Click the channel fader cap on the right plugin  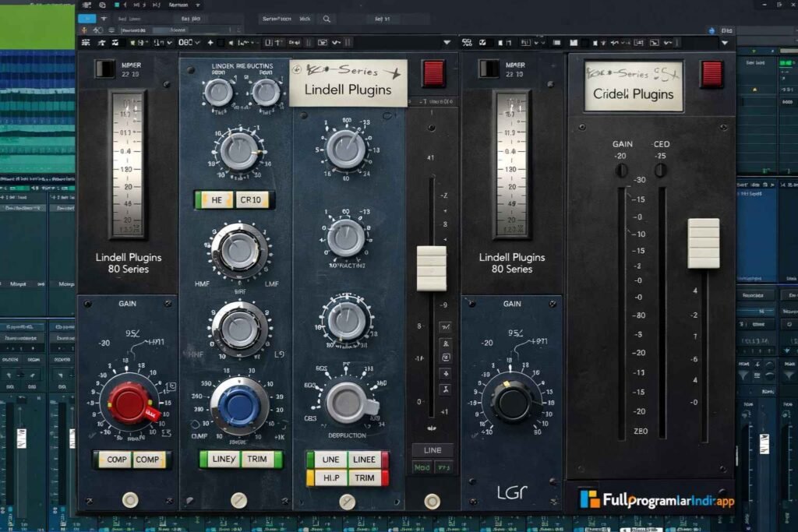pyautogui.click(x=703, y=244)
